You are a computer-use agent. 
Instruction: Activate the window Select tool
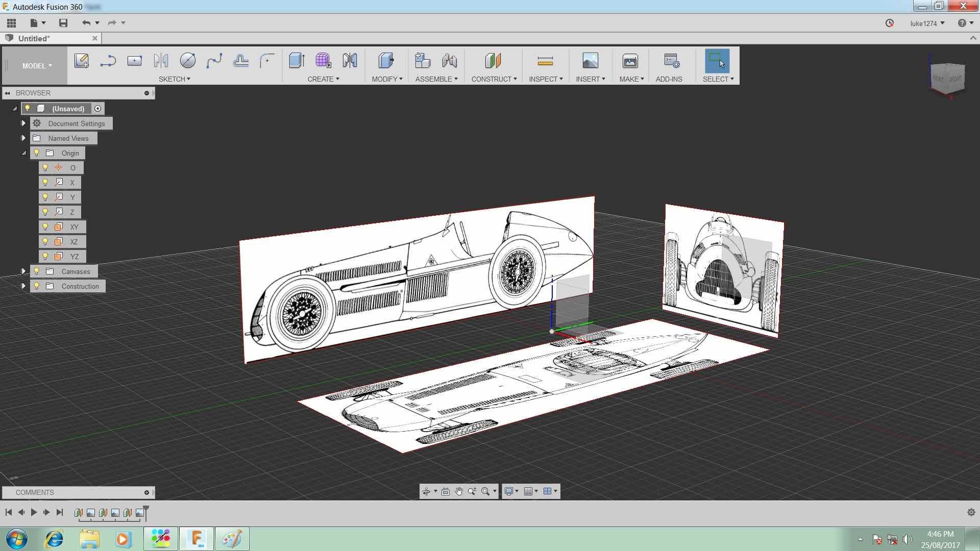[x=717, y=61]
